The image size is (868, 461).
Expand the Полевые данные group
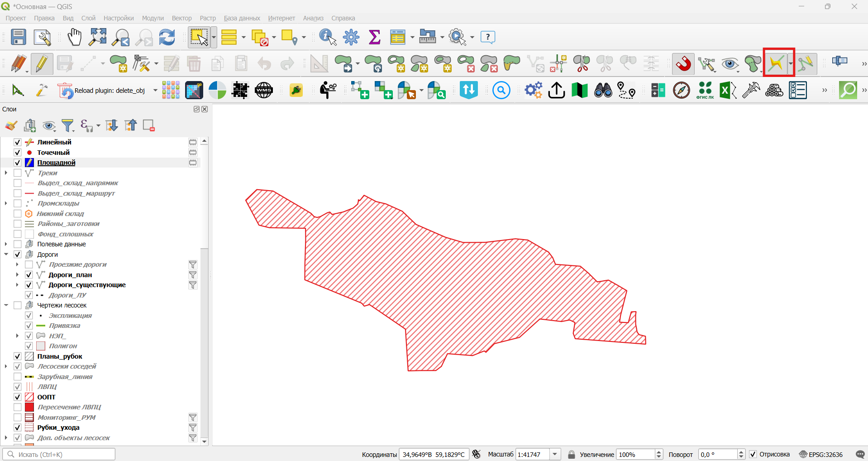tap(6, 244)
